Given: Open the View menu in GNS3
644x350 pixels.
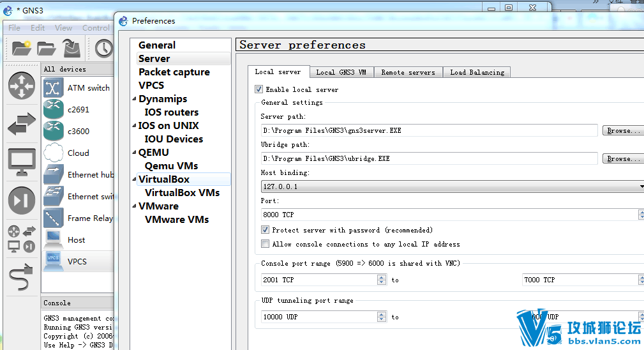Looking at the screenshot, I should coord(63,27).
